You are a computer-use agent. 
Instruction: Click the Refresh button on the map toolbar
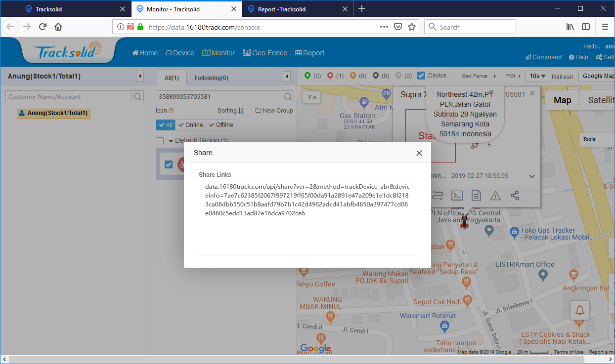pos(563,76)
